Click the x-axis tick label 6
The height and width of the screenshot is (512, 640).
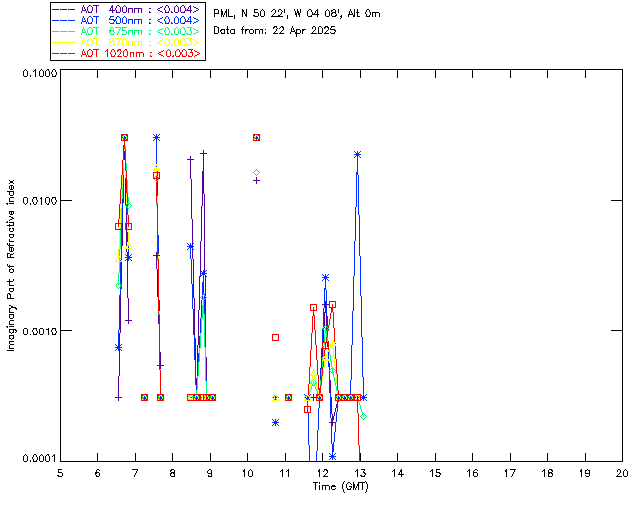pyautogui.click(x=98, y=473)
